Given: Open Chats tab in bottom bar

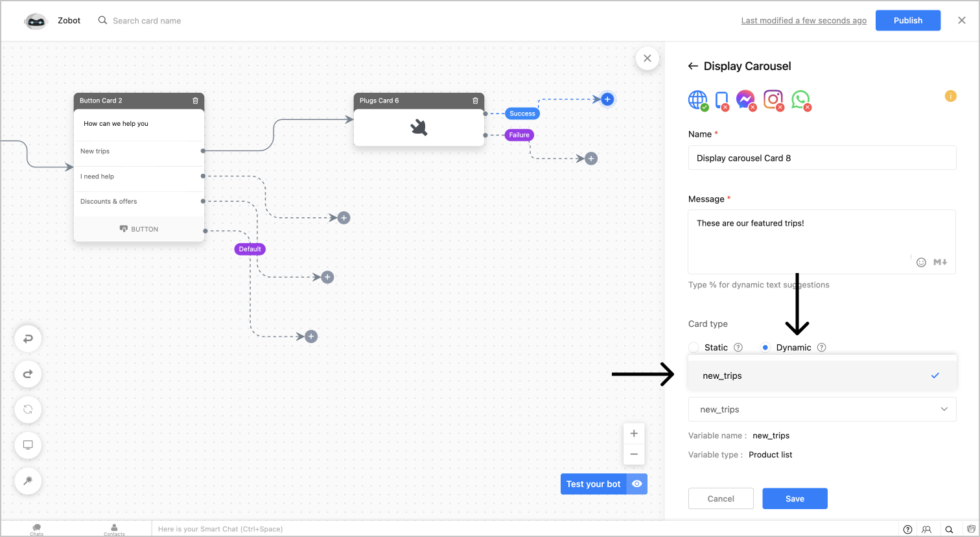Looking at the screenshot, I should [x=37, y=529].
